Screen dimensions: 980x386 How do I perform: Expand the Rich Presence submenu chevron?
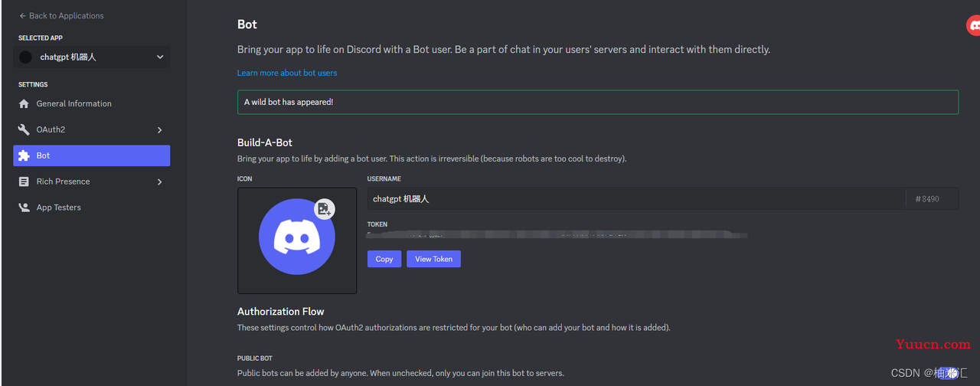[x=159, y=182]
